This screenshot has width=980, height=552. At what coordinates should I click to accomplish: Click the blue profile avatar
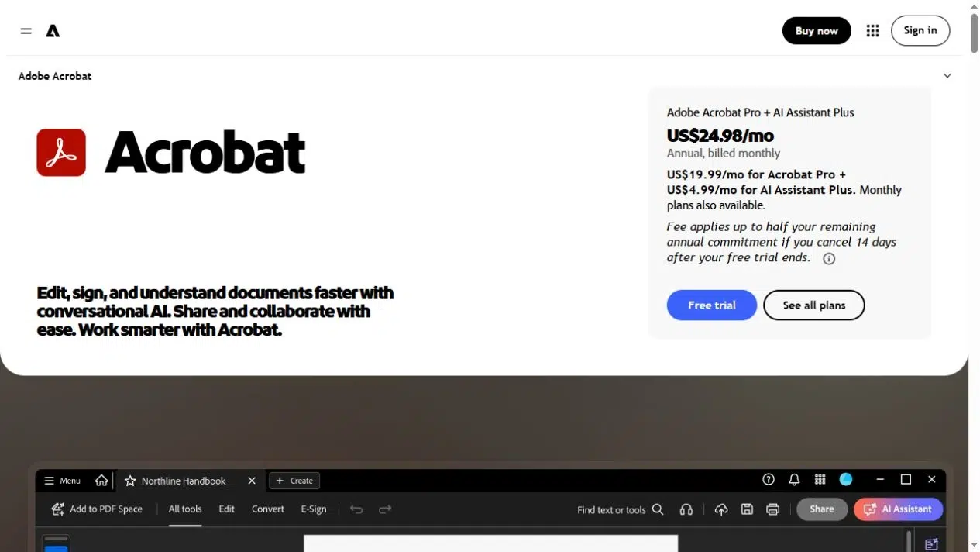click(x=846, y=480)
